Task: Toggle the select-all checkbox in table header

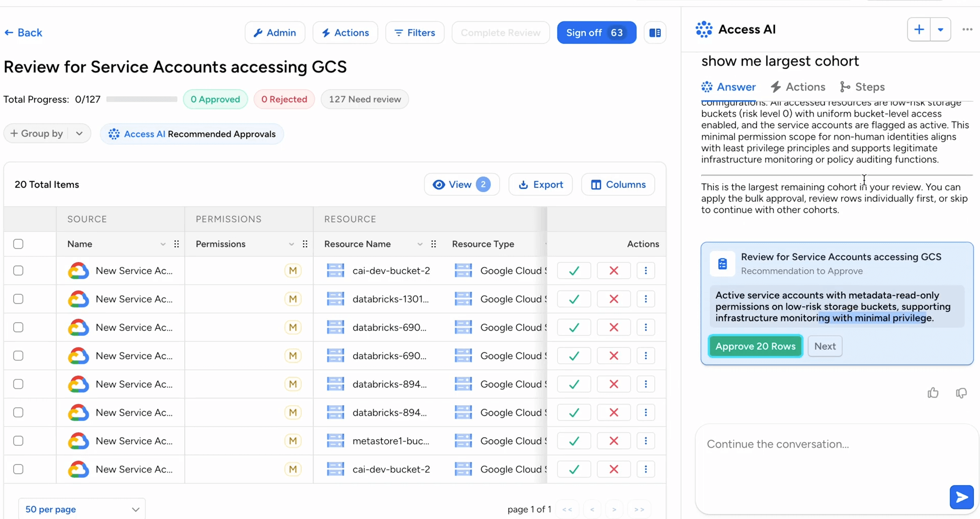Action: click(x=18, y=244)
